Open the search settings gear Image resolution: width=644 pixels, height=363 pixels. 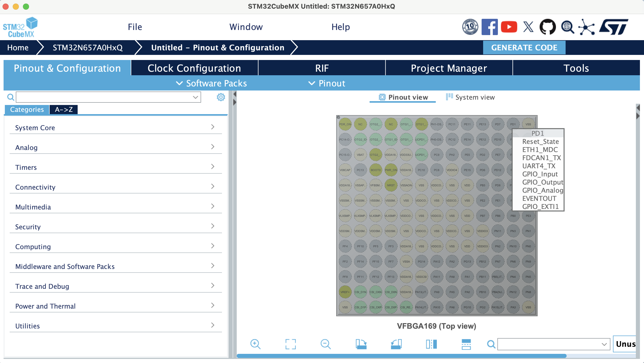pos(221,97)
